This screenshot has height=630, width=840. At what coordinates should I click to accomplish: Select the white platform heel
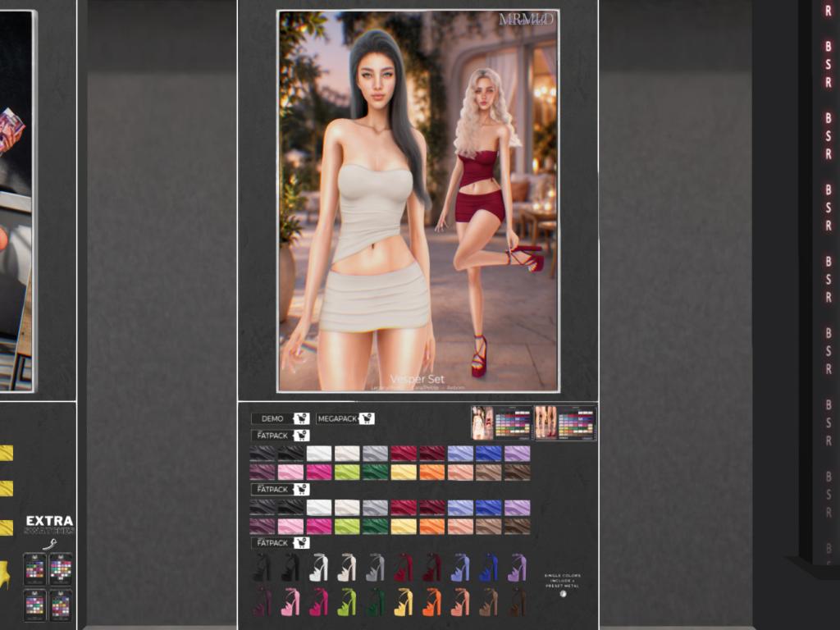tap(319, 568)
